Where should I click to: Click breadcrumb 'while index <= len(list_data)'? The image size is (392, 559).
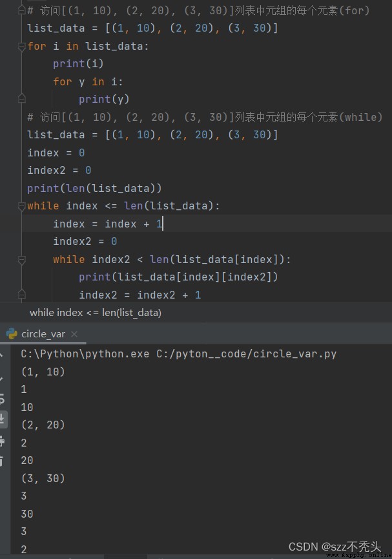96,313
